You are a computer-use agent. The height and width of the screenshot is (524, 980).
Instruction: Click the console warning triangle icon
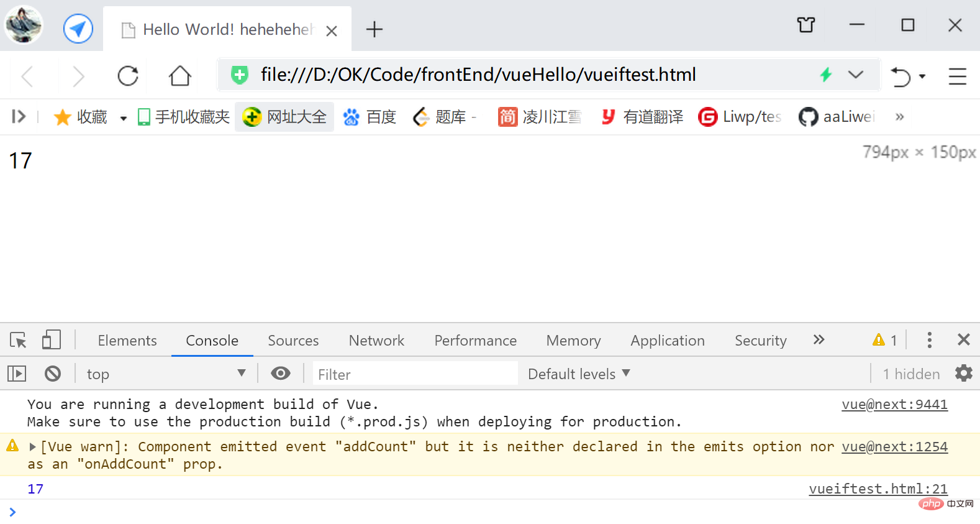tap(12, 446)
